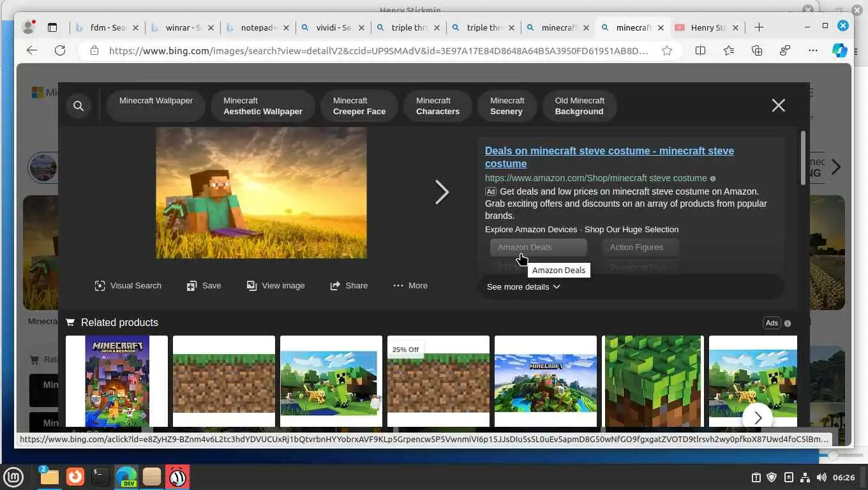Select Old Minecraft Background chip

[x=580, y=106]
